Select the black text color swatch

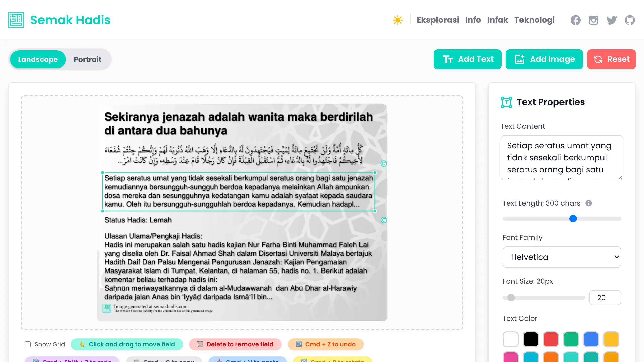(531, 339)
